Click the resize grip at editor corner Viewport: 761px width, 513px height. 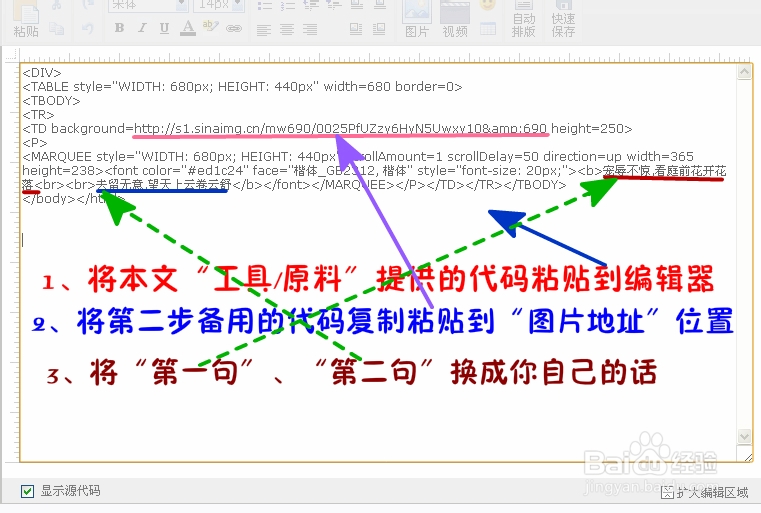[747, 457]
